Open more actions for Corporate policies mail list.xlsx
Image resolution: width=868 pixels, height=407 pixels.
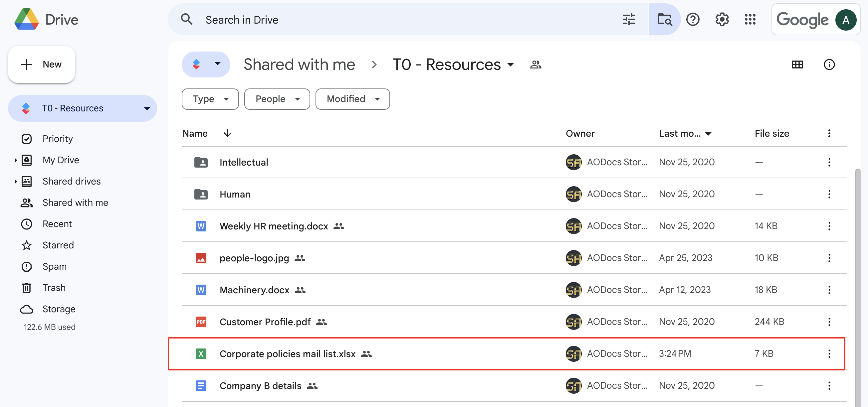[829, 354]
